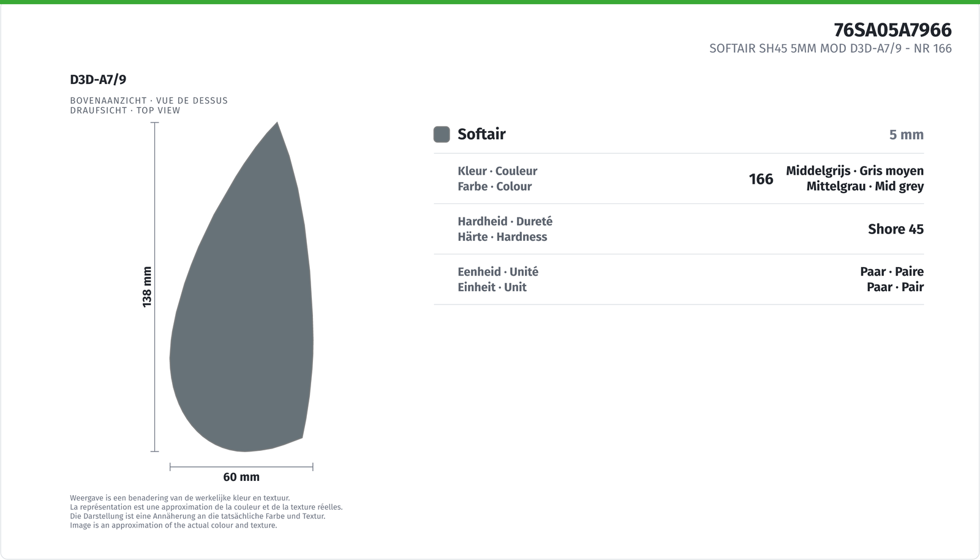Click the Dutch disclaimer starting 'Weergave is een benadering'
Image resolution: width=980 pixels, height=560 pixels.
pos(180,498)
